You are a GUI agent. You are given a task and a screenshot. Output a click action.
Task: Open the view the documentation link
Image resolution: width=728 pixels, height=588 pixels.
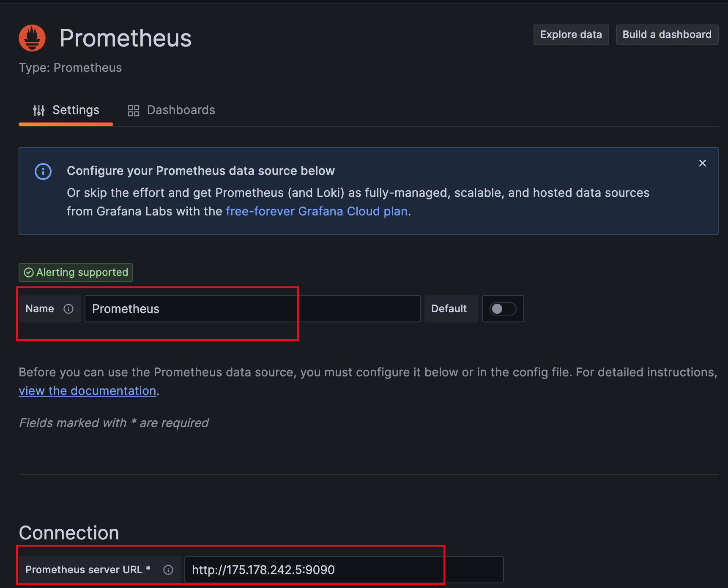tap(88, 391)
